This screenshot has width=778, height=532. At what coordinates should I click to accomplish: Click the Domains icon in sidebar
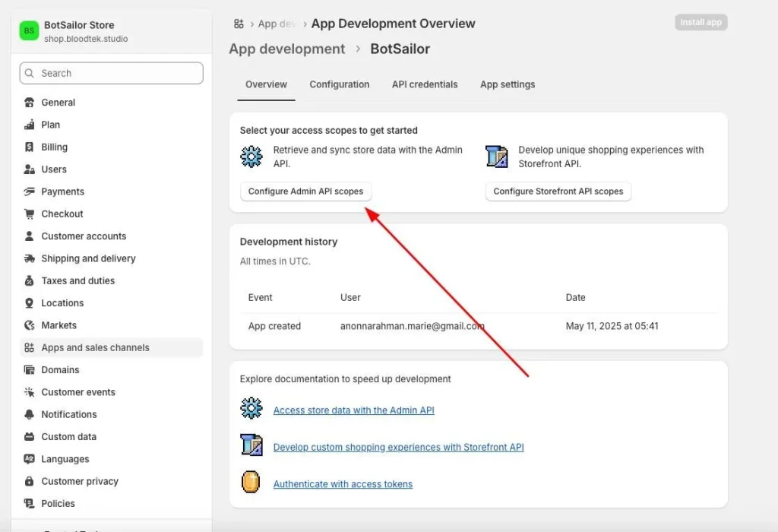(30, 370)
